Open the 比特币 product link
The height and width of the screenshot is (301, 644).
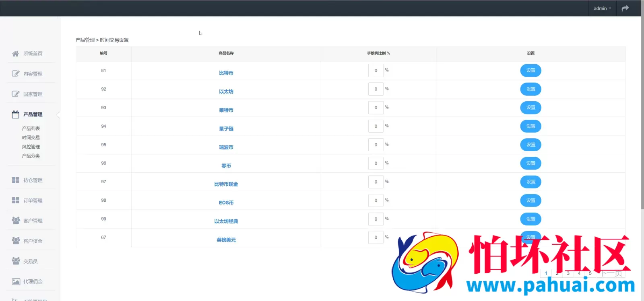[226, 73]
